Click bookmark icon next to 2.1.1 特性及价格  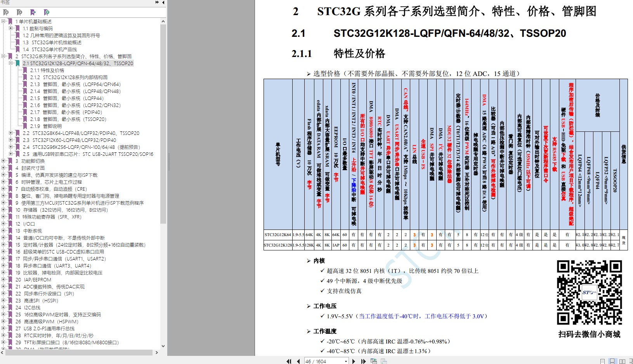[x=25, y=70]
